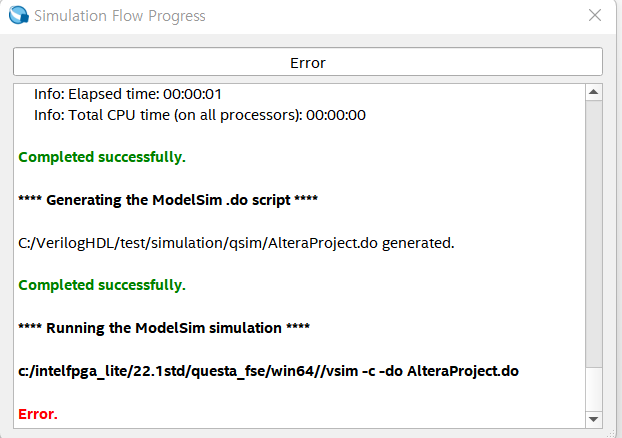This screenshot has height=438, width=622.
Task: Click the scrollbar down arrow
Action: point(594,419)
